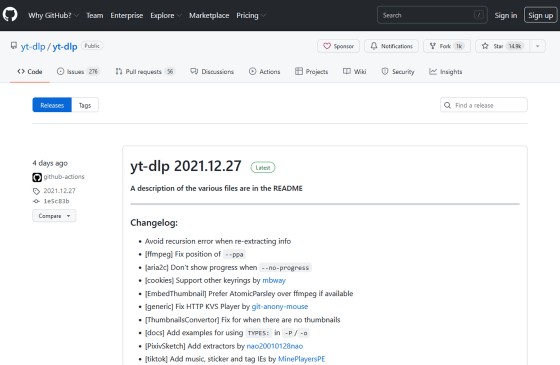The width and height of the screenshot is (560, 365).
Task: Click the --ppa code snippet
Action: (235, 254)
